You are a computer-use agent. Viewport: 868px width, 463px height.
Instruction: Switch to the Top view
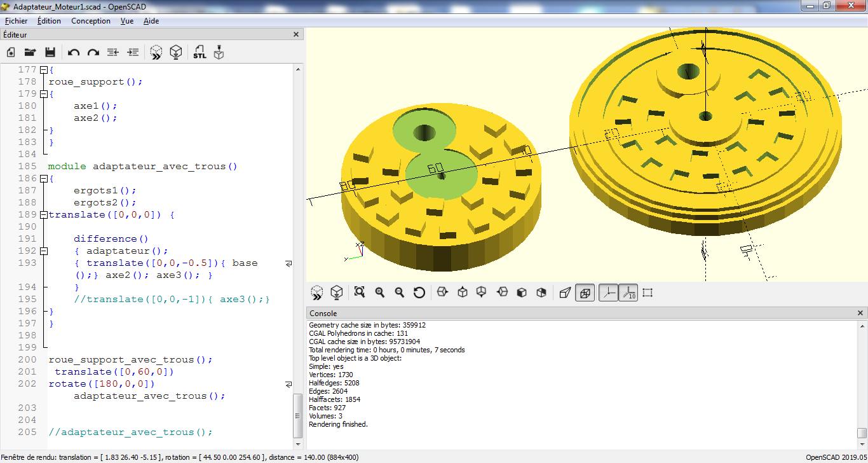coord(463,293)
